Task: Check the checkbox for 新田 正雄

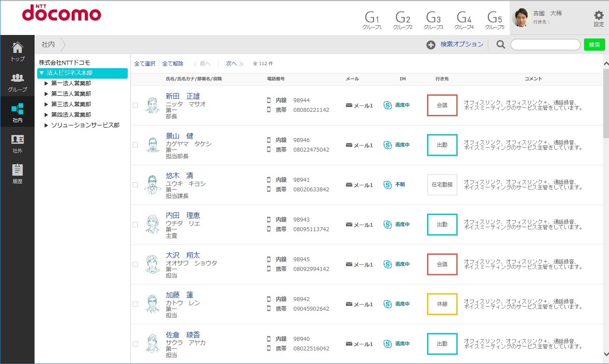Action: pyautogui.click(x=135, y=105)
